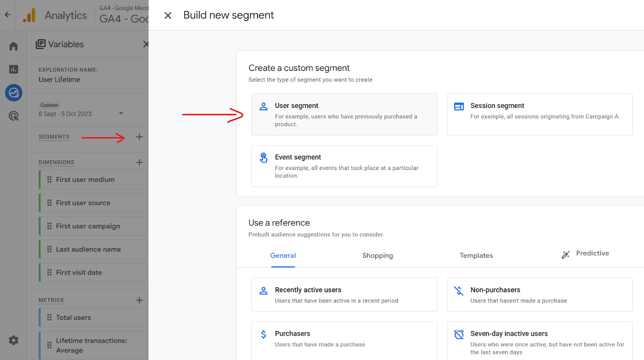
Task: Open the Explore icon in sidebar
Action: (14, 93)
